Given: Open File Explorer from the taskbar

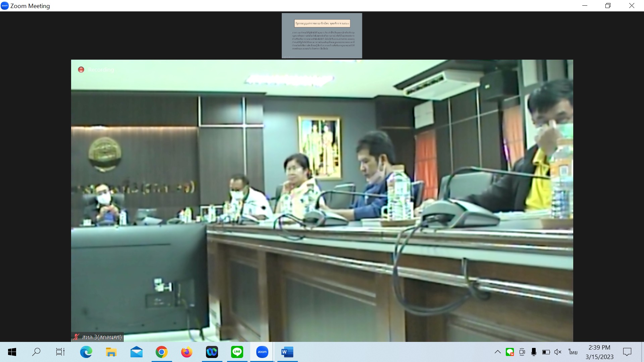Looking at the screenshot, I should [x=111, y=352].
